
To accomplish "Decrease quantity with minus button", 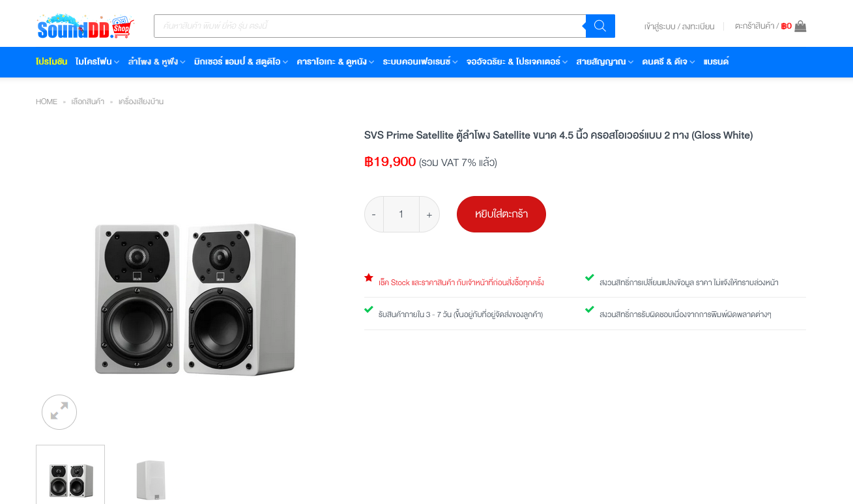I will tap(373, 214).
